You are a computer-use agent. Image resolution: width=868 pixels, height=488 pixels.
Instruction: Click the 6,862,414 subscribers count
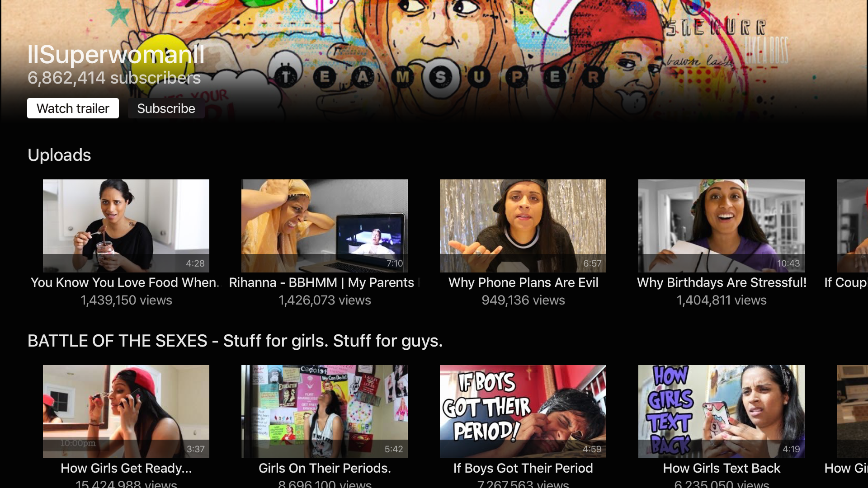114,78
